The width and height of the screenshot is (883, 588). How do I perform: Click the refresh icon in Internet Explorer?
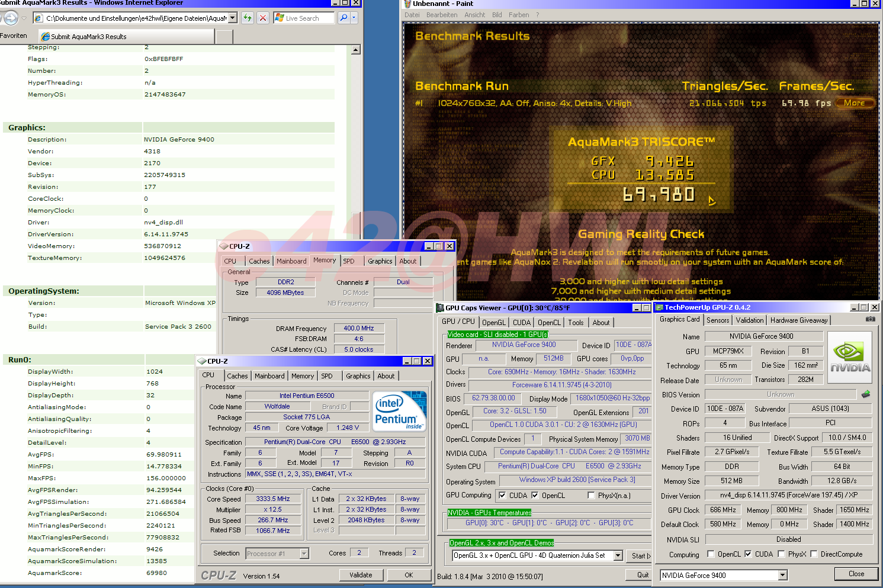point(248,18)
